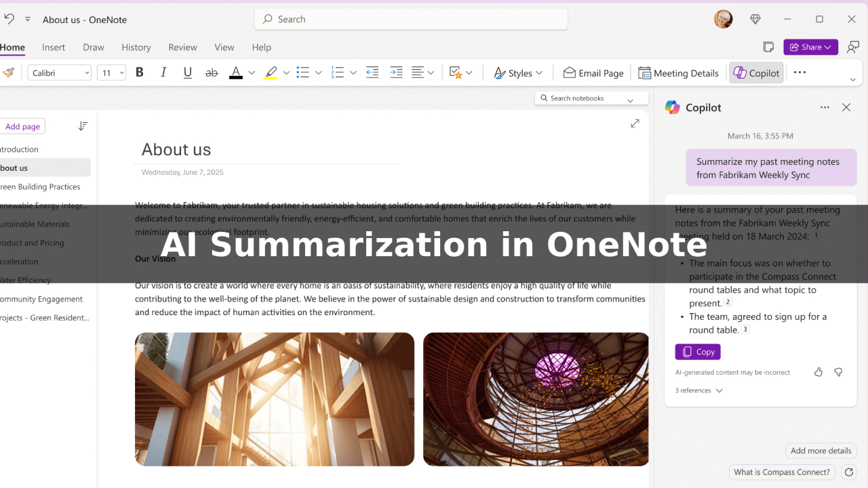Screen dimensions: 868x488
Task: Expand the 3 references section
Action: [699, 390]
